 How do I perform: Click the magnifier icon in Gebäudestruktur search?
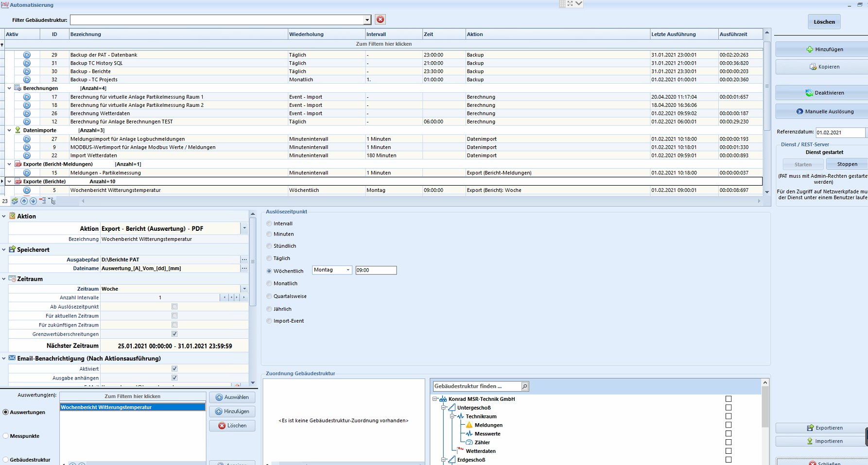point(525,386)
